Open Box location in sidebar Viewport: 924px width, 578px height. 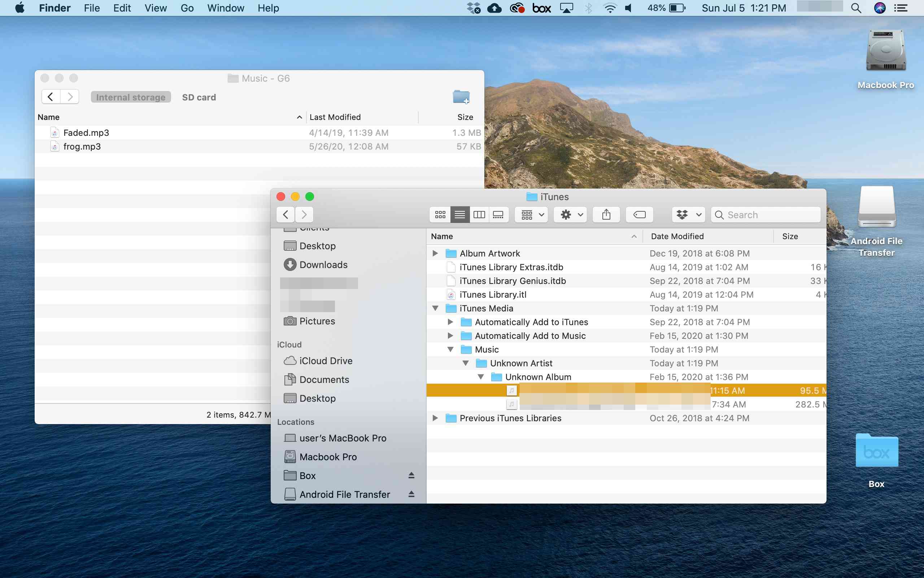[x=300, y=475]
